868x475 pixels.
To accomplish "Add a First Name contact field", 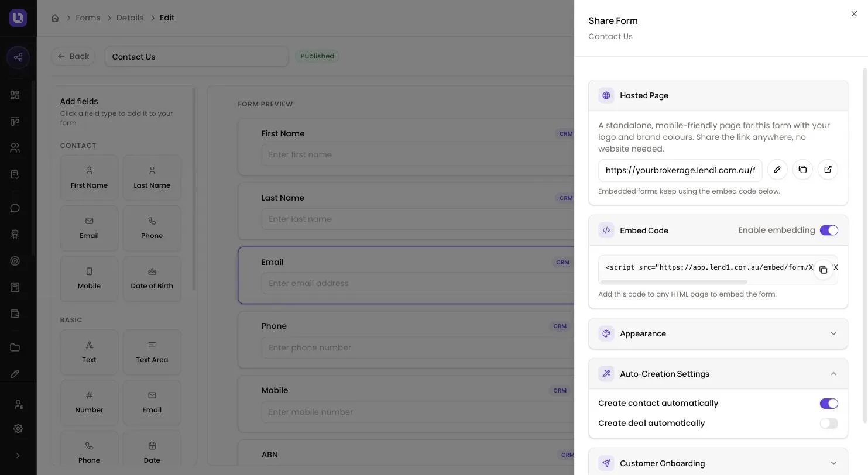I will pyautogui.click(x=89, y=178).
